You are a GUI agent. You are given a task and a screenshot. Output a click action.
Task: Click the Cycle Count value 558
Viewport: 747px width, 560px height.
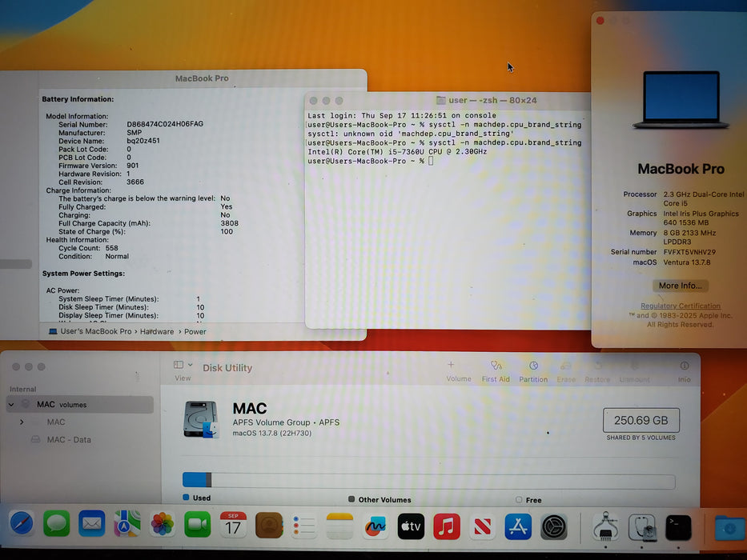[x=112, y=248]
